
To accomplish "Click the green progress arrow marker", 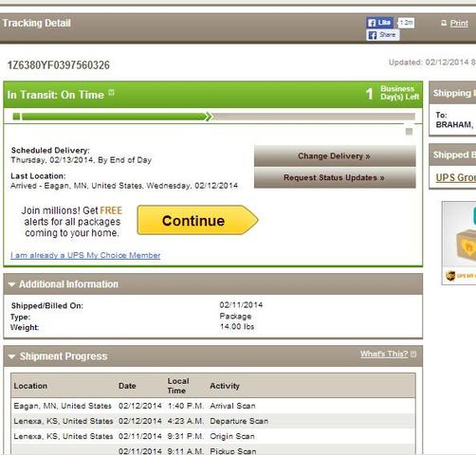I will [x=209, y=117].
